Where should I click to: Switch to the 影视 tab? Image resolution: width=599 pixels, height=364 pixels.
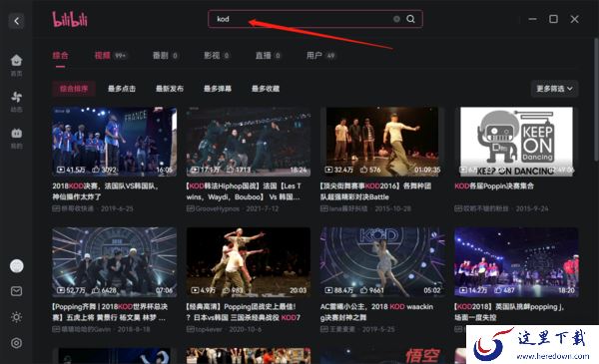[x=217, y=56]
